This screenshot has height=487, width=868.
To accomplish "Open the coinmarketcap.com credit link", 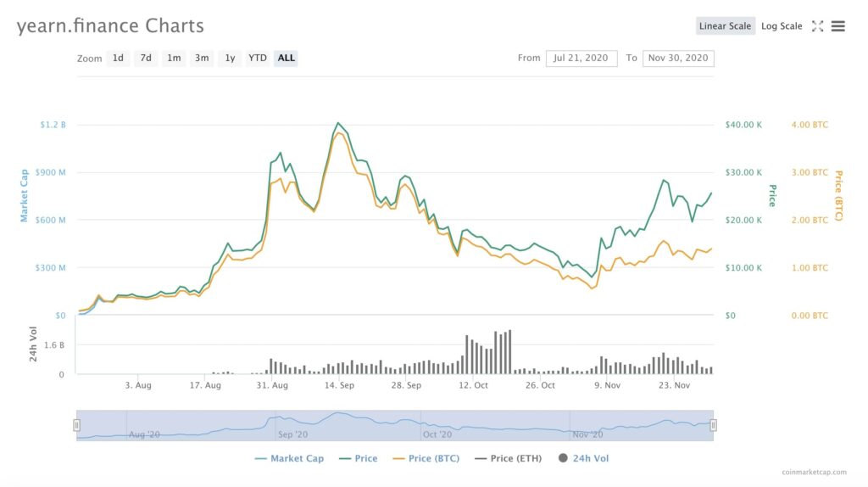I will point(815,473).
